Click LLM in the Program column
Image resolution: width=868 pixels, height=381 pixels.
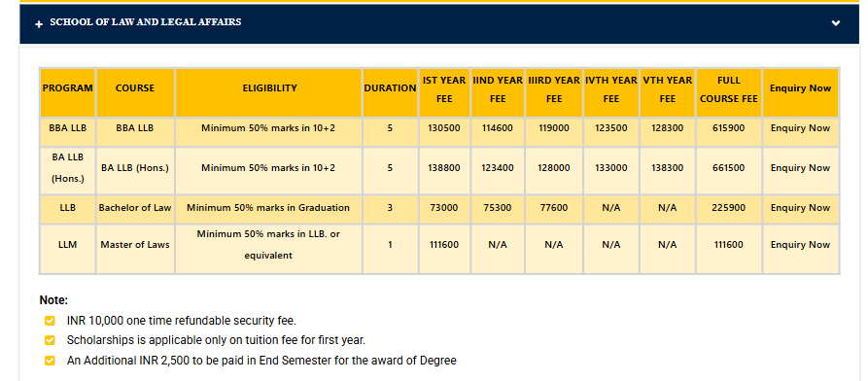pyautogui.click(x=67, y=244)
